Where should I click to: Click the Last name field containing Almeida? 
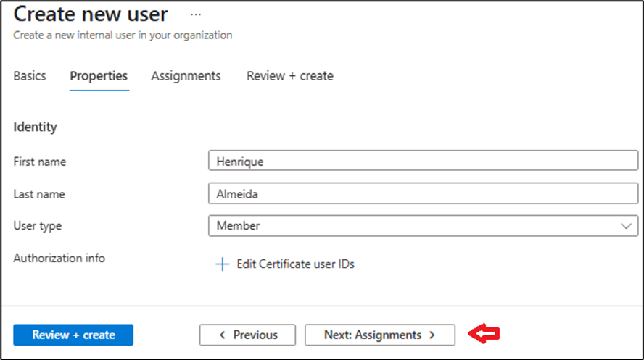point(422,193)
